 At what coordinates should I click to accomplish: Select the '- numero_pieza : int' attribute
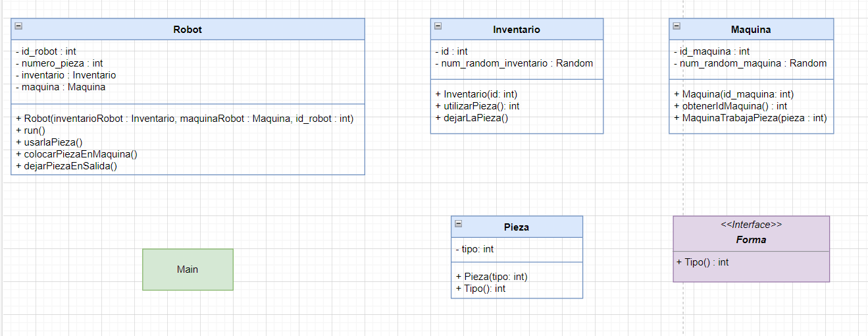pyautogui.click(x=59, y=63)
